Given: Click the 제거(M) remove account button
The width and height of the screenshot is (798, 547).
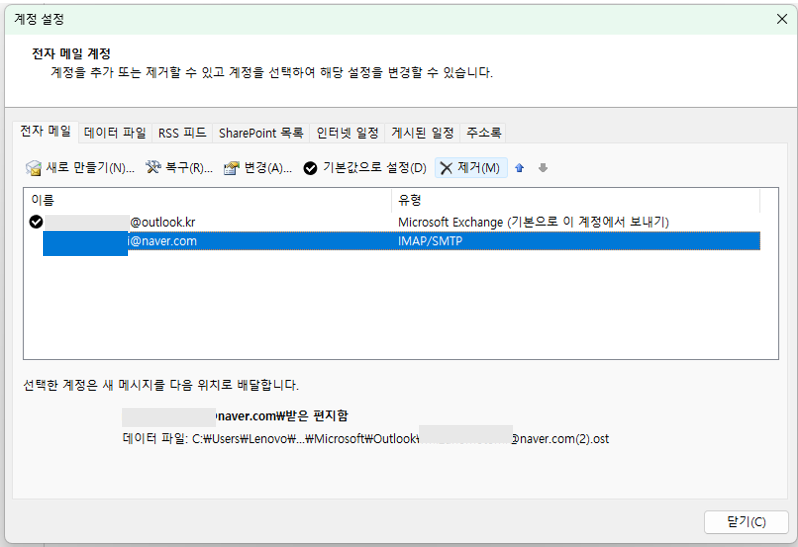Looking at the screenshot, I should coord(471,168).
